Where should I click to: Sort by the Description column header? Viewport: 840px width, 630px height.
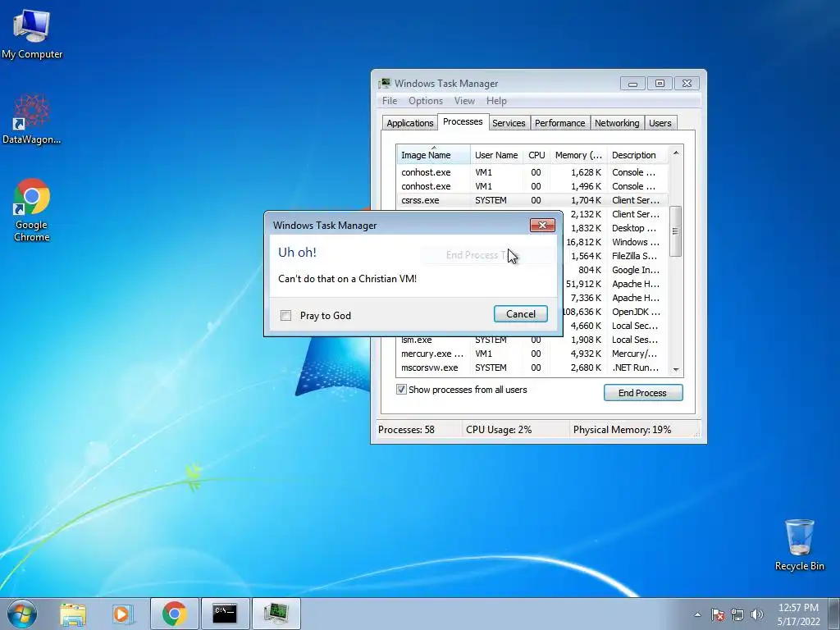point(637,155)
